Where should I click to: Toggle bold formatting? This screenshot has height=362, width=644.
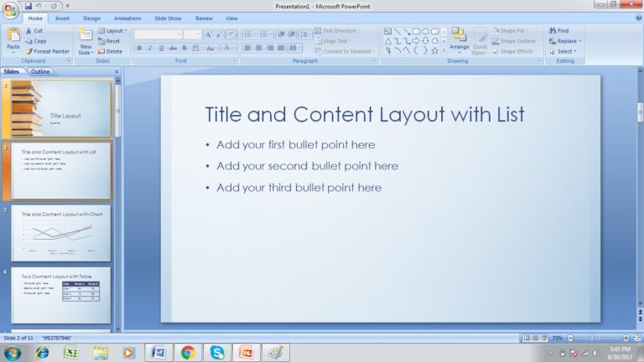coord(139,48)
